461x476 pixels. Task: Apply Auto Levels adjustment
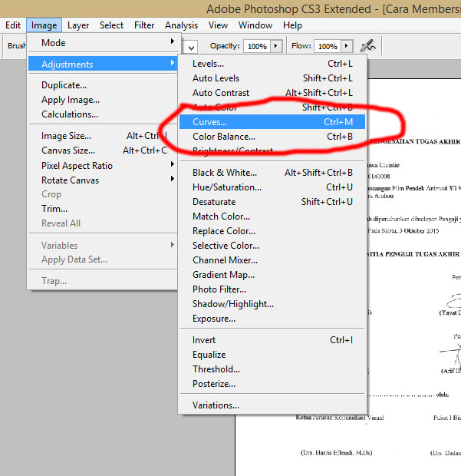point(272,78)
